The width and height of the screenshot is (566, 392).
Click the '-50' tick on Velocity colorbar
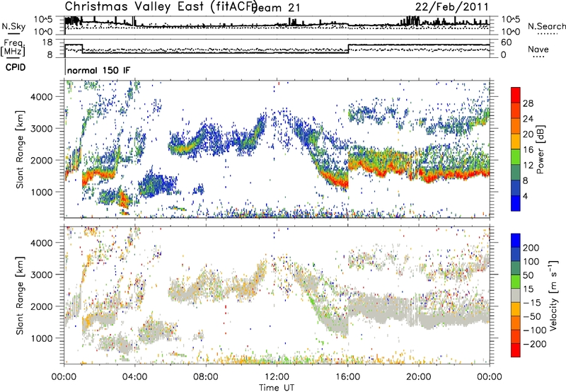[x=531, y=316]
